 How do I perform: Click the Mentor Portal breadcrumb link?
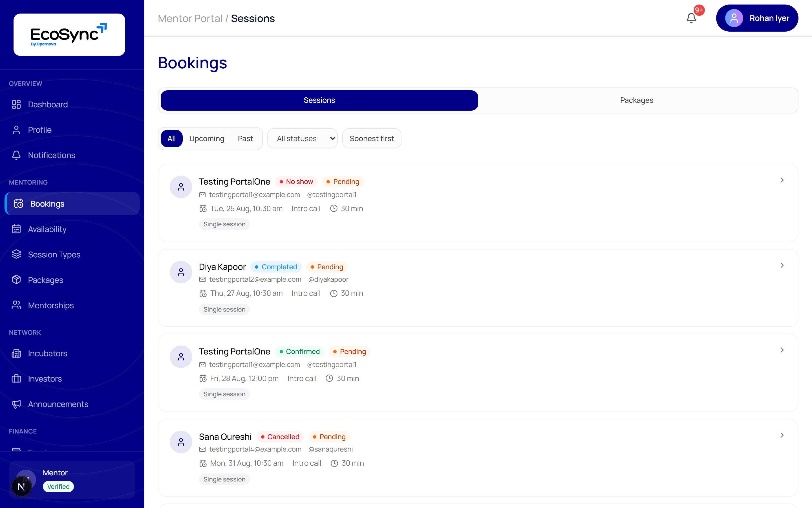(190, 18)
